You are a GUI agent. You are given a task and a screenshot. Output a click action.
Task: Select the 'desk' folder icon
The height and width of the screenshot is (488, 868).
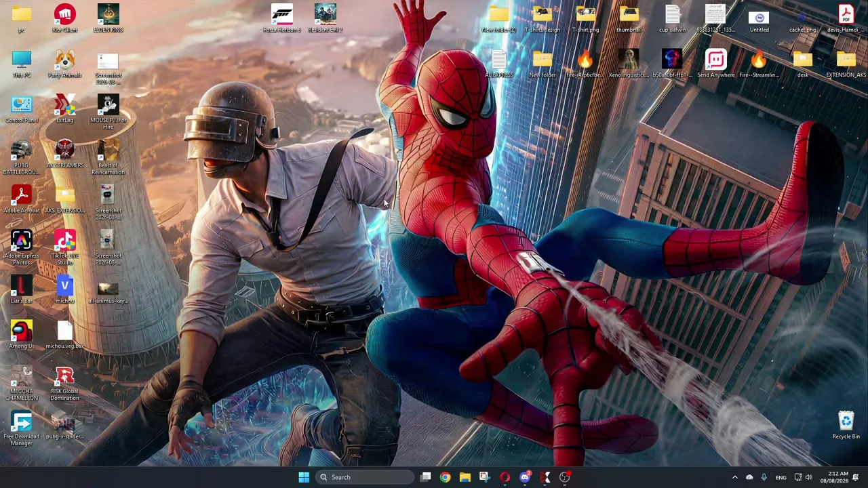point(803,64)
